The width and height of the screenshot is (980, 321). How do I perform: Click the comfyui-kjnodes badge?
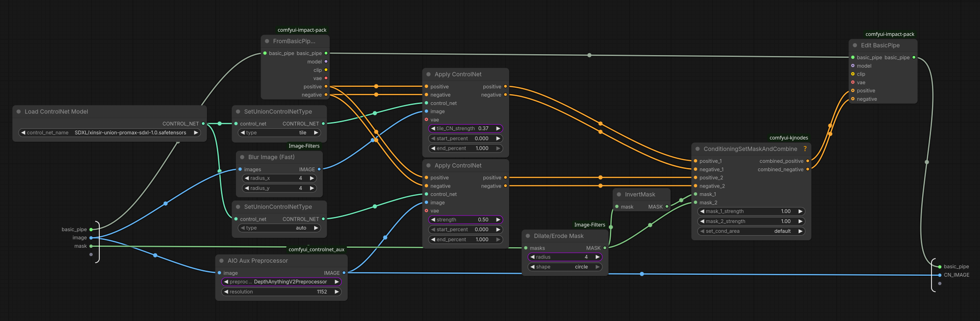[x=789, y=138]
